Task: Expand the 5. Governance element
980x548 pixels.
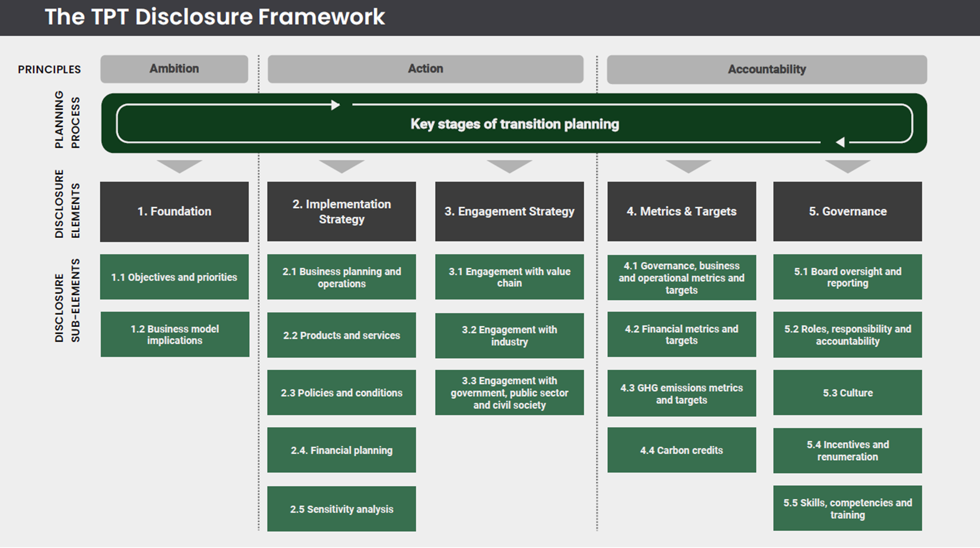Action: coord(847,211)
